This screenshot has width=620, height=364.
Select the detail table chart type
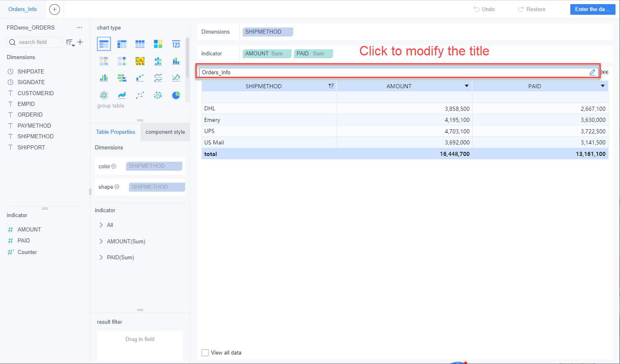tap(140, 44)
